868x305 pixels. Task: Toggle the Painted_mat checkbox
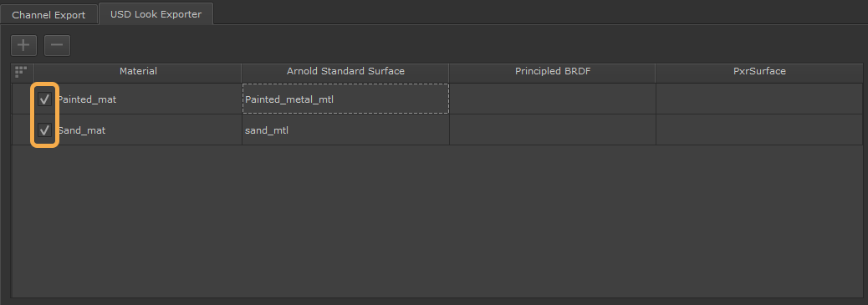(x=45, y=99)
